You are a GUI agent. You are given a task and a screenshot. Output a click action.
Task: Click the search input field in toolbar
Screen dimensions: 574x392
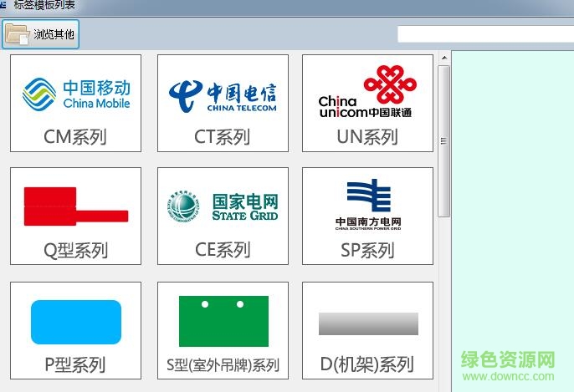click(486, 34)
